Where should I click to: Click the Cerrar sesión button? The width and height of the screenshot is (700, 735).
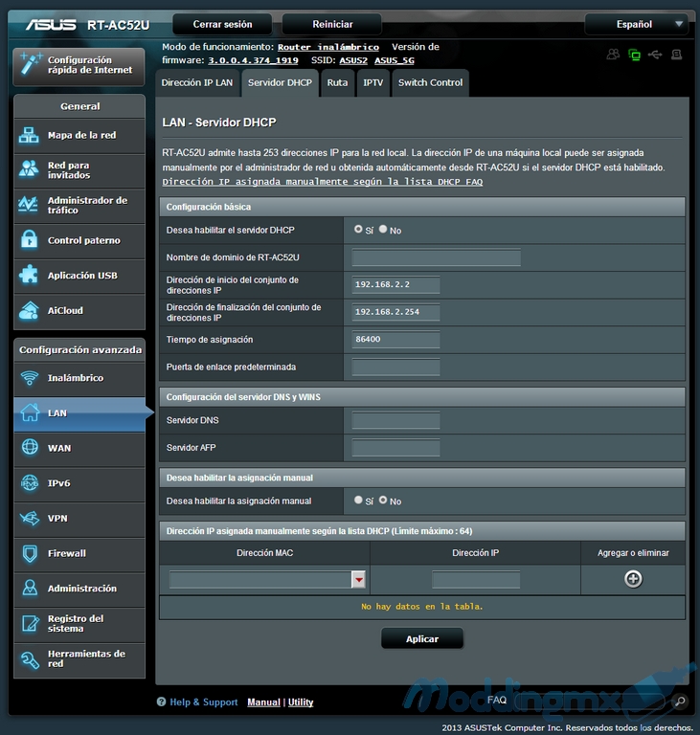click(x=222, y=24)
